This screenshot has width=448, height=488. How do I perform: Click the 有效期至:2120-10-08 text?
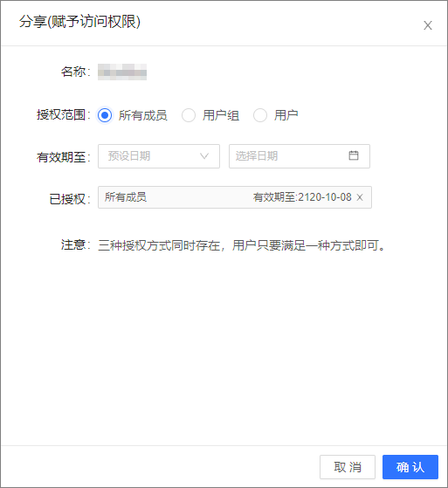point(302,197)
